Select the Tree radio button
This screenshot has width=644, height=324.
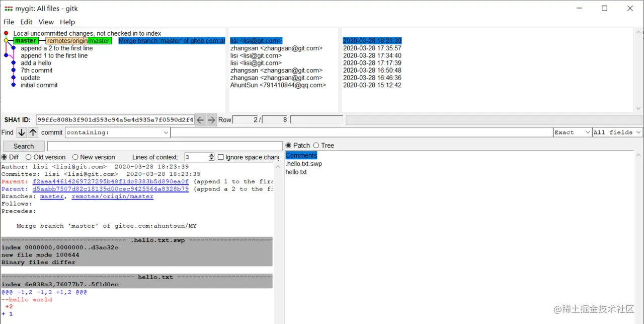tap(316, 145)
